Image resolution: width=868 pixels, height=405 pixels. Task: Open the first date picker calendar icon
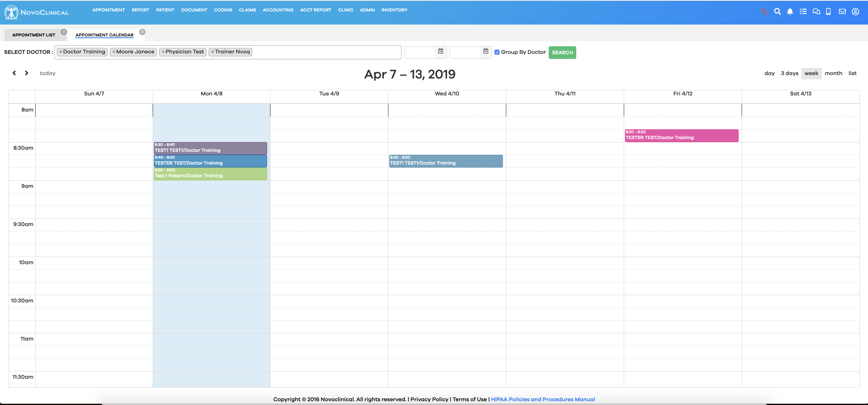pos(440,51)
